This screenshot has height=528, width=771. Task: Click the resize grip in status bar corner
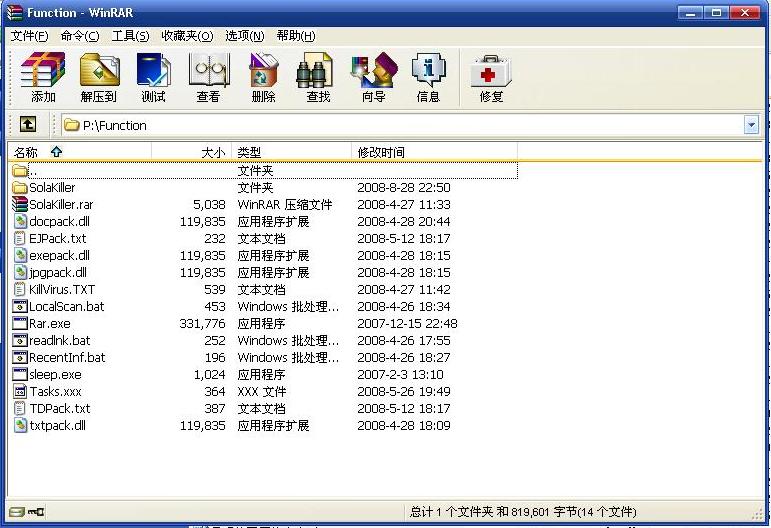(x=758, y=514)
